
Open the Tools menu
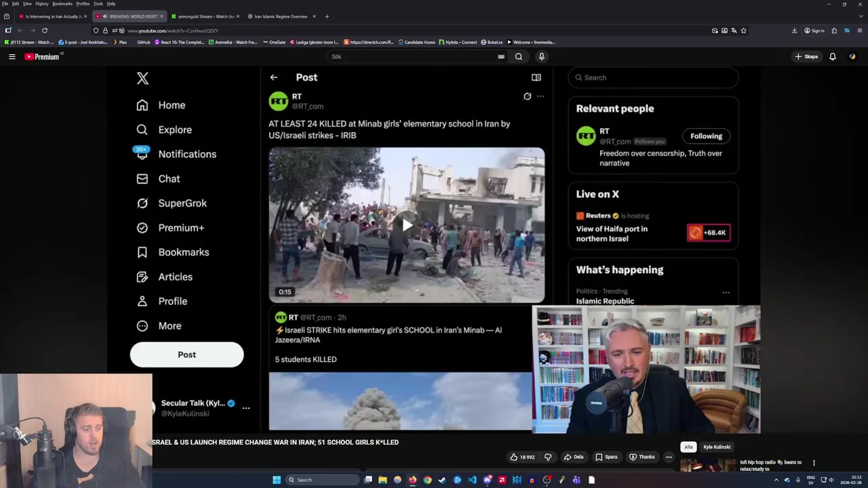98,3
